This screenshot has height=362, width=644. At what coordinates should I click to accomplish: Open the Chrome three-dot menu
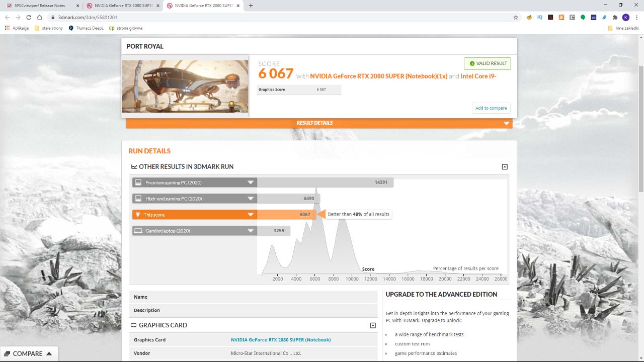coord(636,17)
